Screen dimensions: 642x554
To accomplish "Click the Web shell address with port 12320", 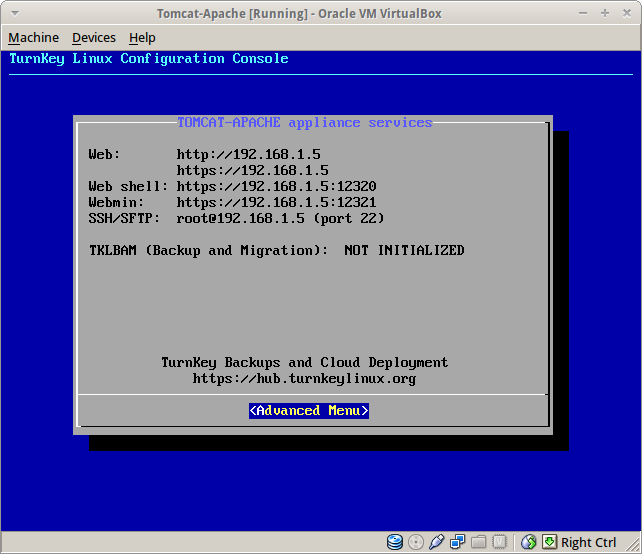I will tap(276, 186).
